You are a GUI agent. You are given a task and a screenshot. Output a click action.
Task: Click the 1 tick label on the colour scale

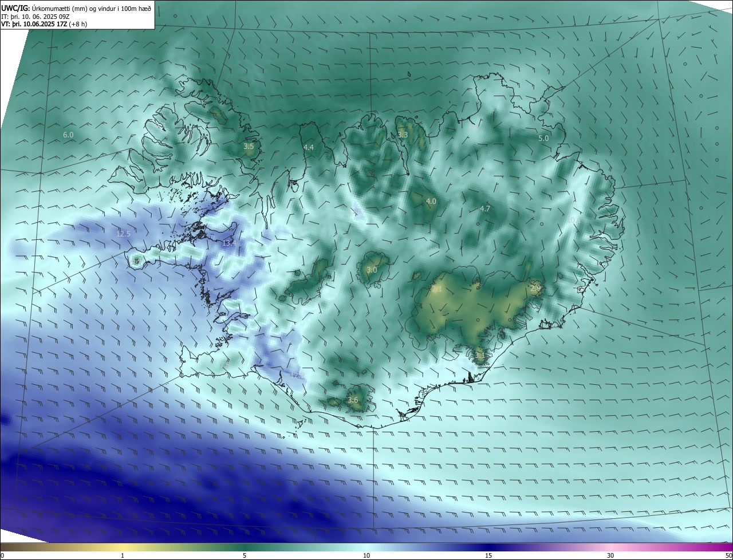123,555
